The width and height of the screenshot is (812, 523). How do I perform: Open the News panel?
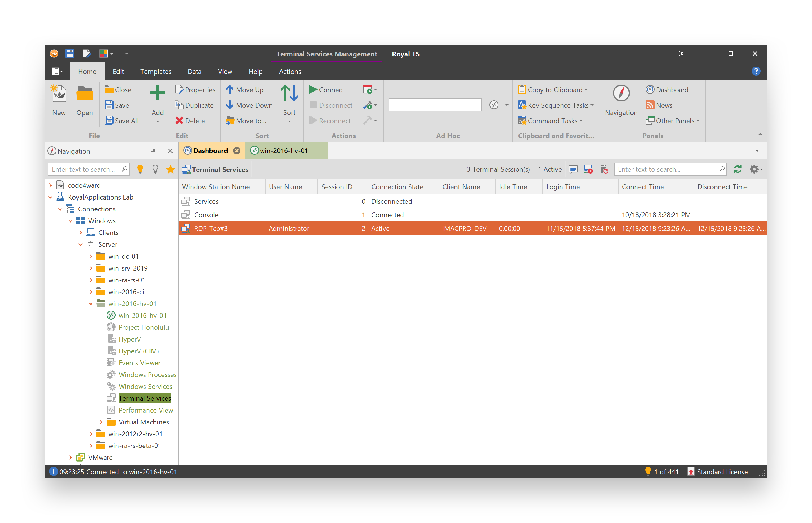pyautogui.click(x=659, y=105)
